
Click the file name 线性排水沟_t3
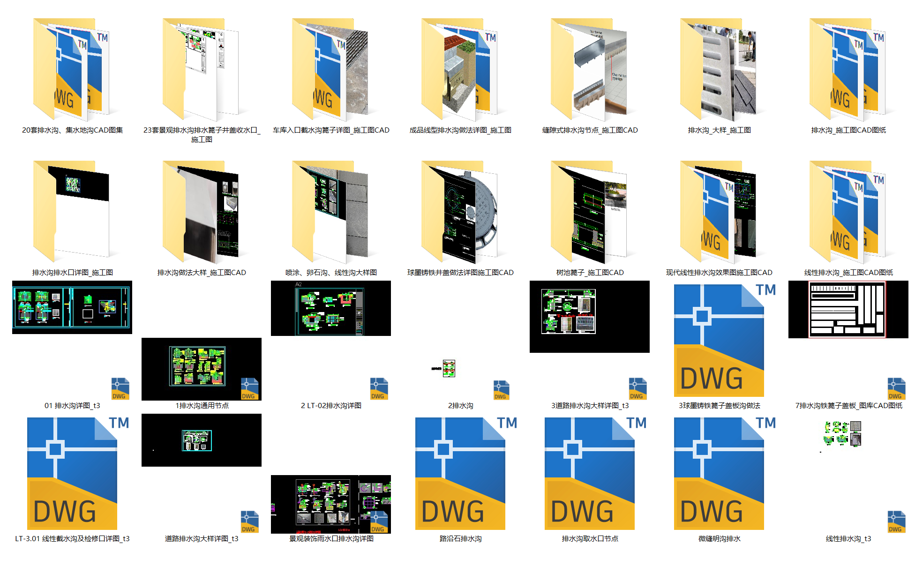coord(848,539)
